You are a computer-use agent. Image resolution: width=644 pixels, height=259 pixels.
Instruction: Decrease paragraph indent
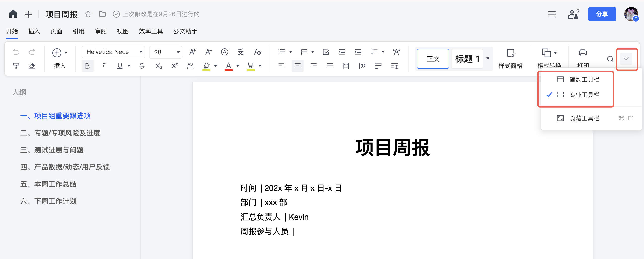342,52
